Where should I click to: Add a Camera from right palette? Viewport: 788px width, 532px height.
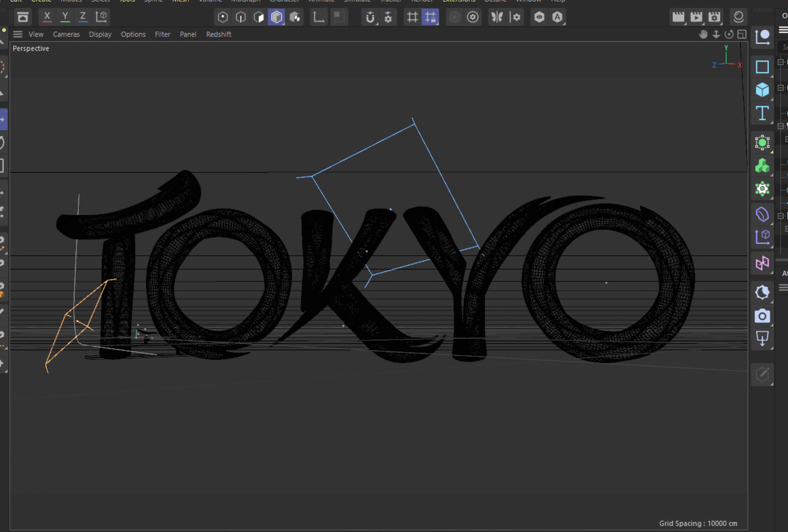pos(762,316)
